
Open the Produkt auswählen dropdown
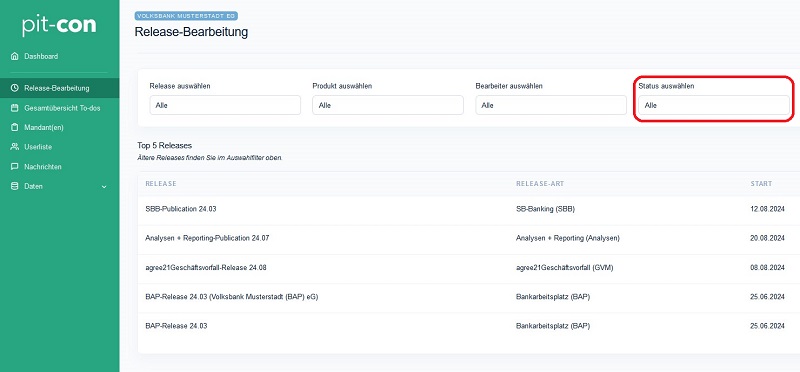click(388, 105)
